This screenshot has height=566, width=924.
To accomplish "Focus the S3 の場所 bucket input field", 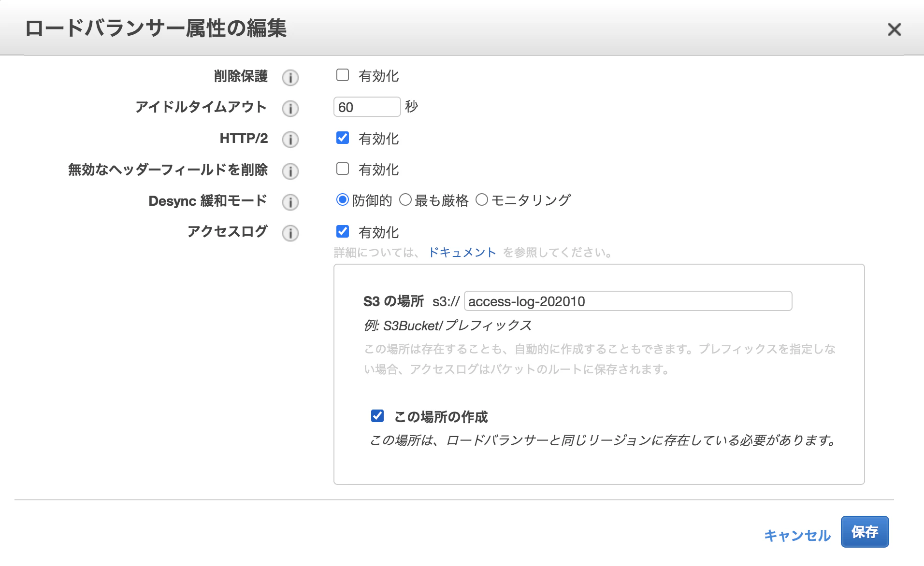I will coord(628,301).
